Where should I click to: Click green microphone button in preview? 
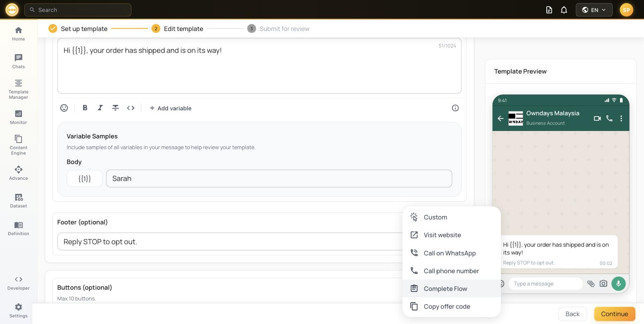pyautogui.click(x=618, y=283)
